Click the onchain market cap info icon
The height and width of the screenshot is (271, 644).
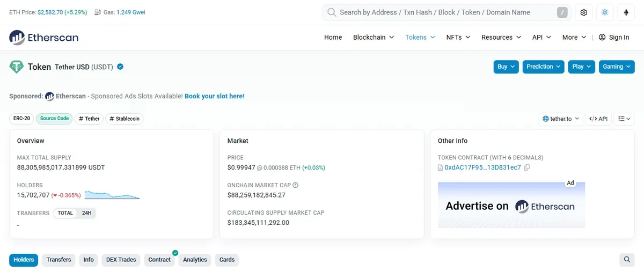(x=295, y=185)
